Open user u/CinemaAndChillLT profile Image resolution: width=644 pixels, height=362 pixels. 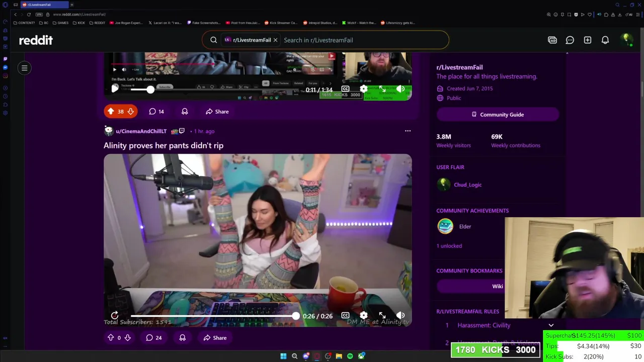(141, 131)
